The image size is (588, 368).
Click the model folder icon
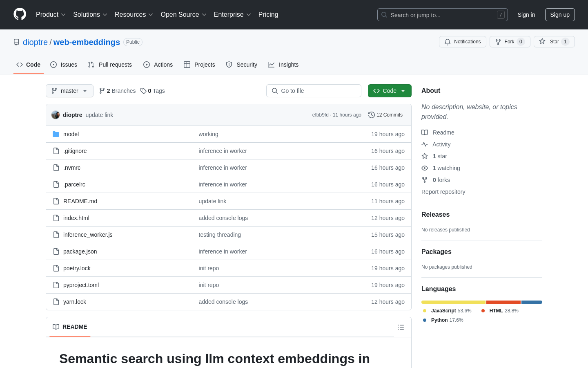pos(56,134)
